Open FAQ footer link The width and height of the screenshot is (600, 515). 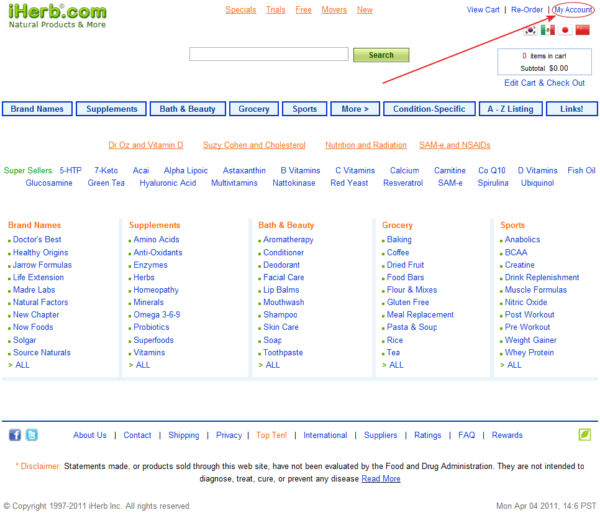point(466,435)
